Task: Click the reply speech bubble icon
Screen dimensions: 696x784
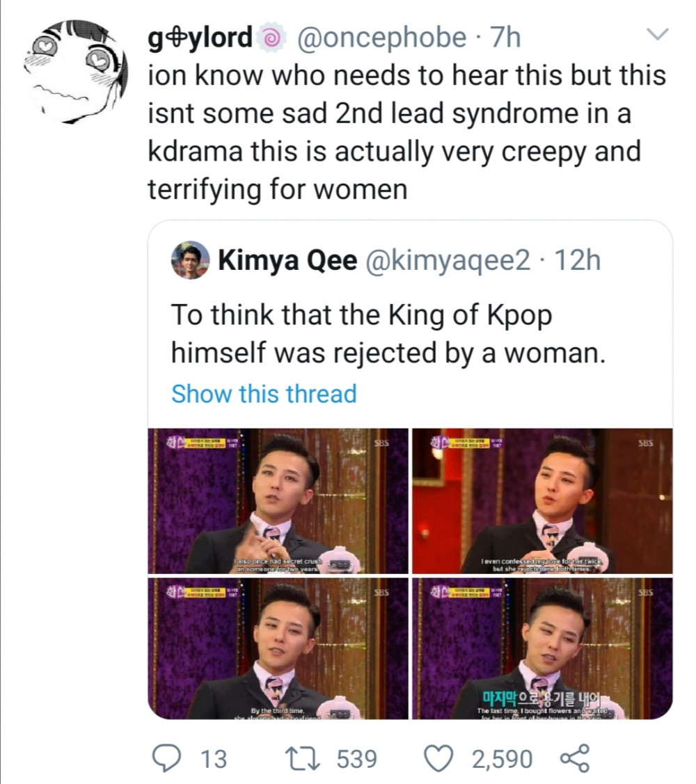Action: 168,758
